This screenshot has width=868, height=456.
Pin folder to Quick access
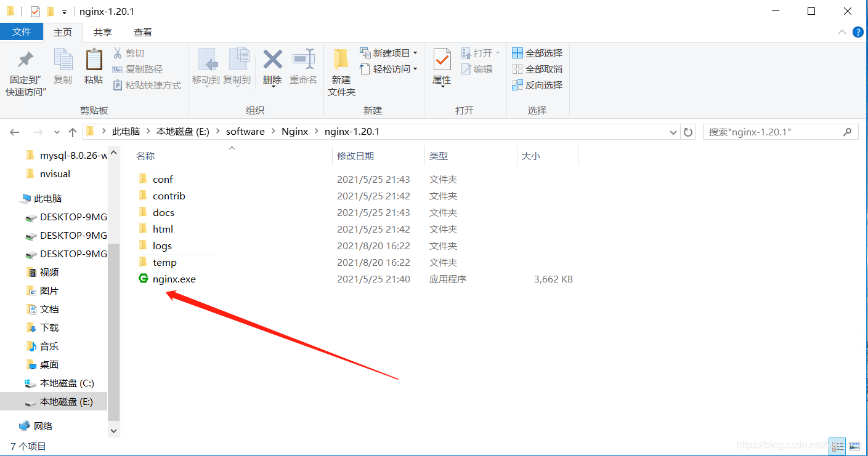pyautogui.click(x=25, y=73)
